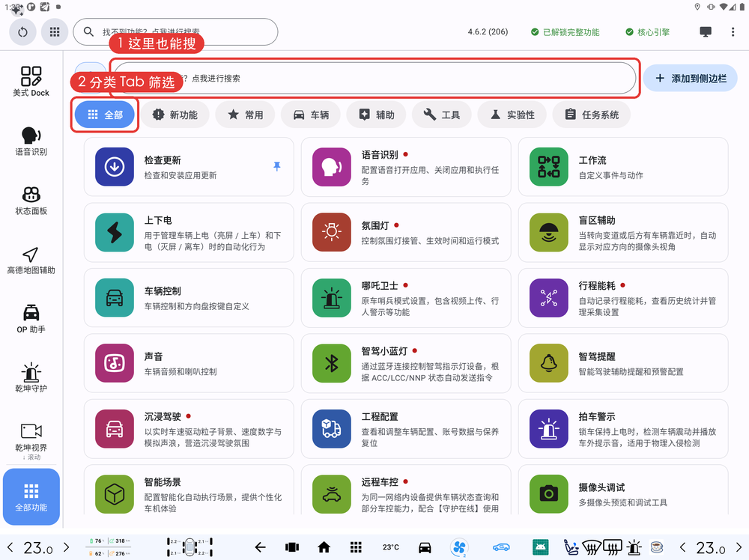Switch to the 常用 tab

(246, 115)
